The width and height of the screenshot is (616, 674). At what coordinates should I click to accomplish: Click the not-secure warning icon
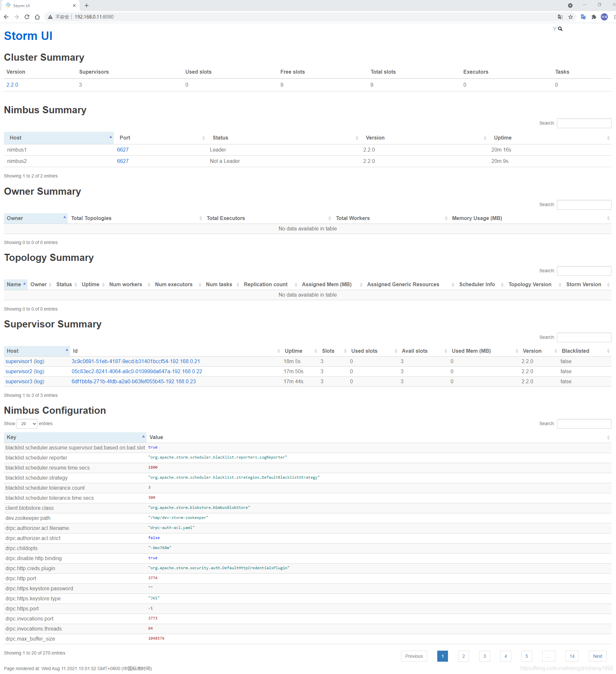coord(50,17)
